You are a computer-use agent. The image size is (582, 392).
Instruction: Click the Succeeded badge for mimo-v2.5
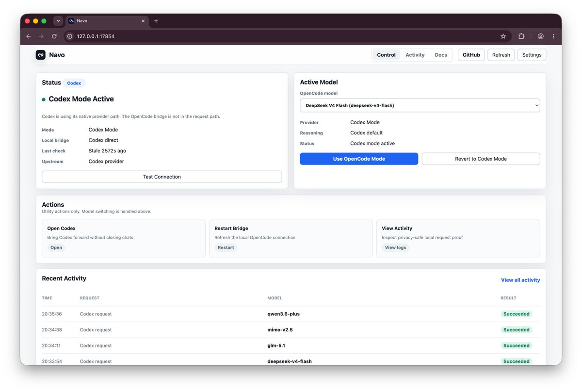click(517, 330)
